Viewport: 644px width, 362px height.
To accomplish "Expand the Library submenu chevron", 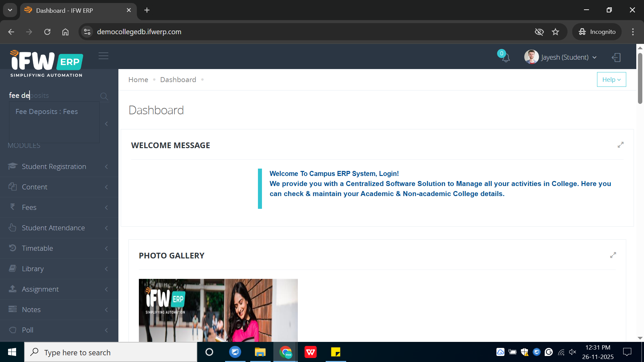I will [107, 269].
